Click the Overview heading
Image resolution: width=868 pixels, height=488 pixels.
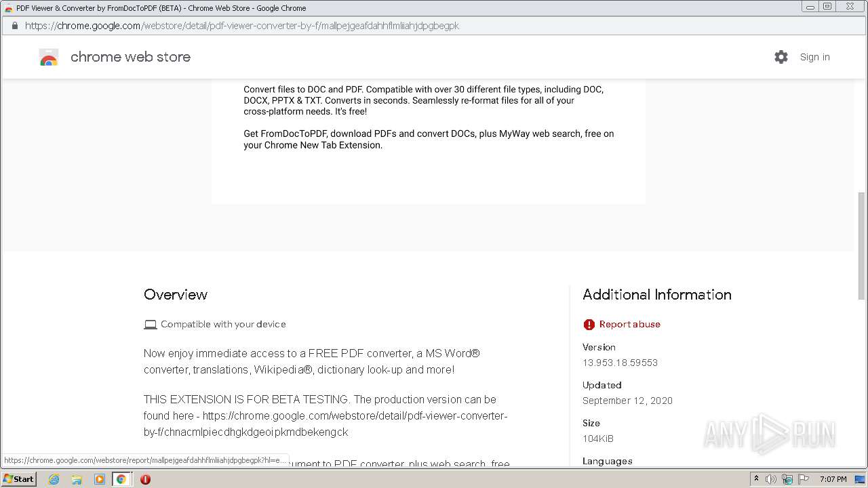(x=175, y=294)
